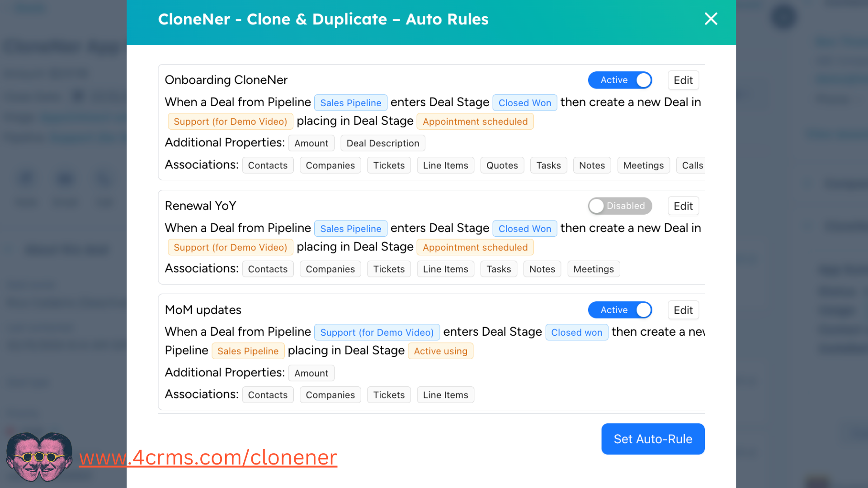Click Support (for Demo Video) in Onboarding CloneNer
The width and height of the screenshot is (868, 488).
point(230,122)
